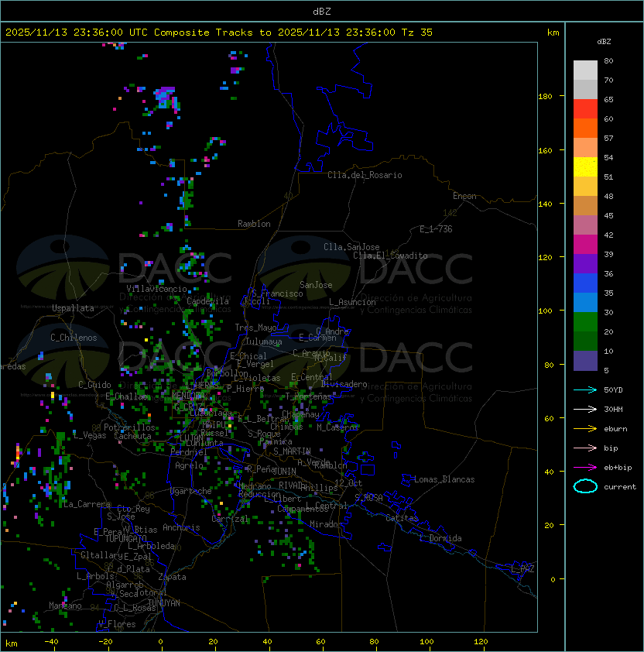Screen dimensions: 644x652
Task: Click the Mirador map label
Action: pos(327,524)
